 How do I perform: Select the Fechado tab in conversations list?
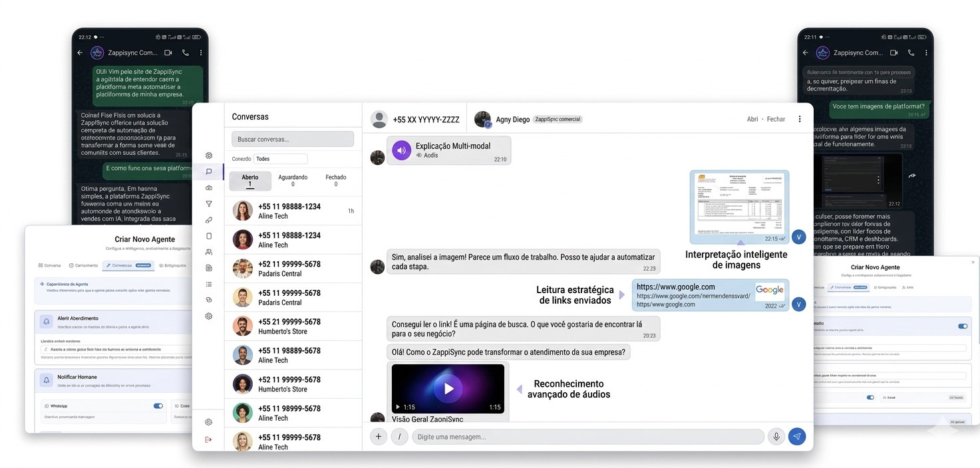[x=335, y=181]
